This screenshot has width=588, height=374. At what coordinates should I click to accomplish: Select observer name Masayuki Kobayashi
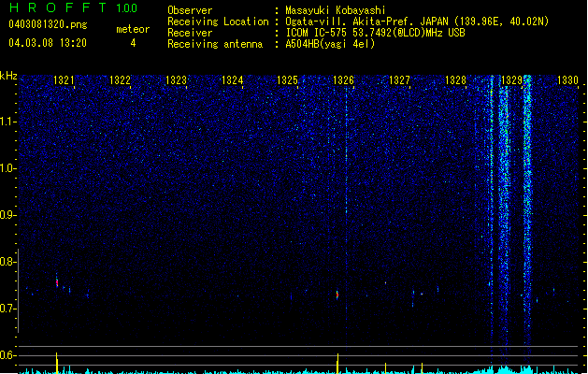[x=335, y=10]
